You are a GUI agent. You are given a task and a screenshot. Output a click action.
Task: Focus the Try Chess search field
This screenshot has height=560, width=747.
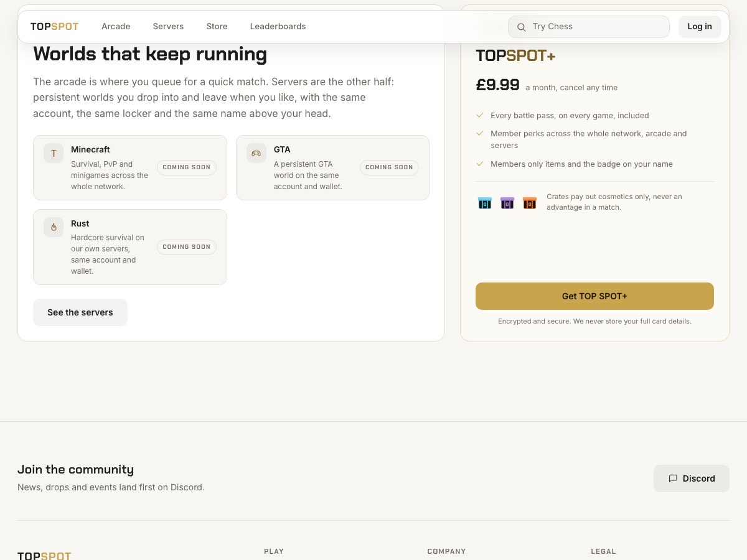589,27
